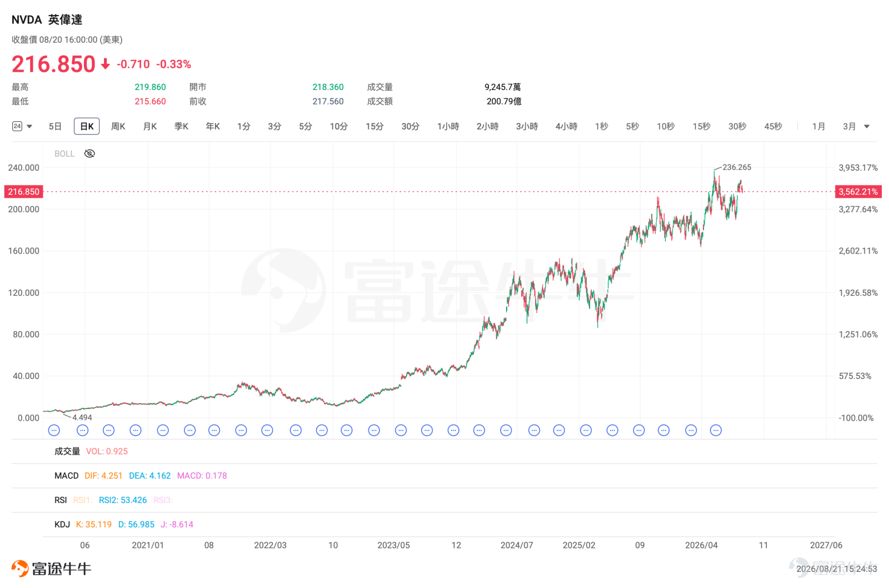Open the dropdown arrow beside the 24 icon
Image resolution: width=889 pixels, height=588 pixels.
[x=29, y=127]
